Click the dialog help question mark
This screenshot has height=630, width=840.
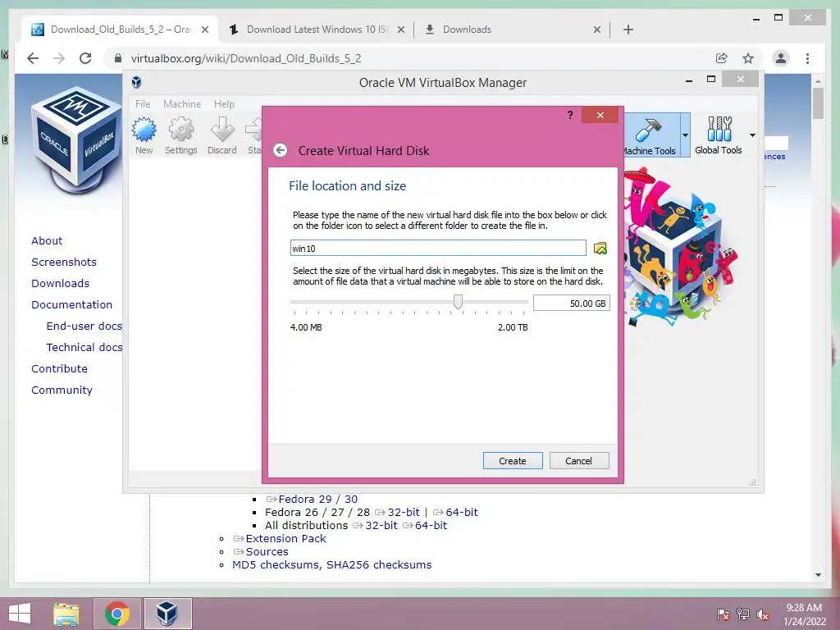(570, 115)
